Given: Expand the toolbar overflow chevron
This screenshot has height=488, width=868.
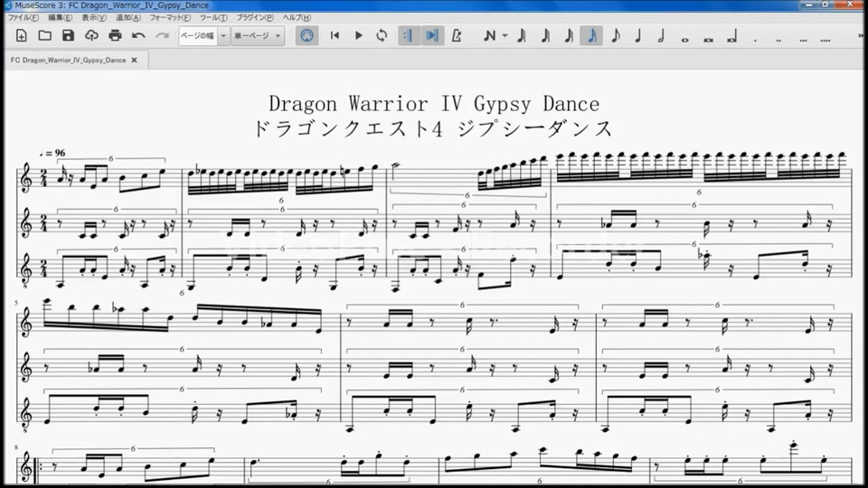Looking at the screenshot, I should [x=861, y=36].
